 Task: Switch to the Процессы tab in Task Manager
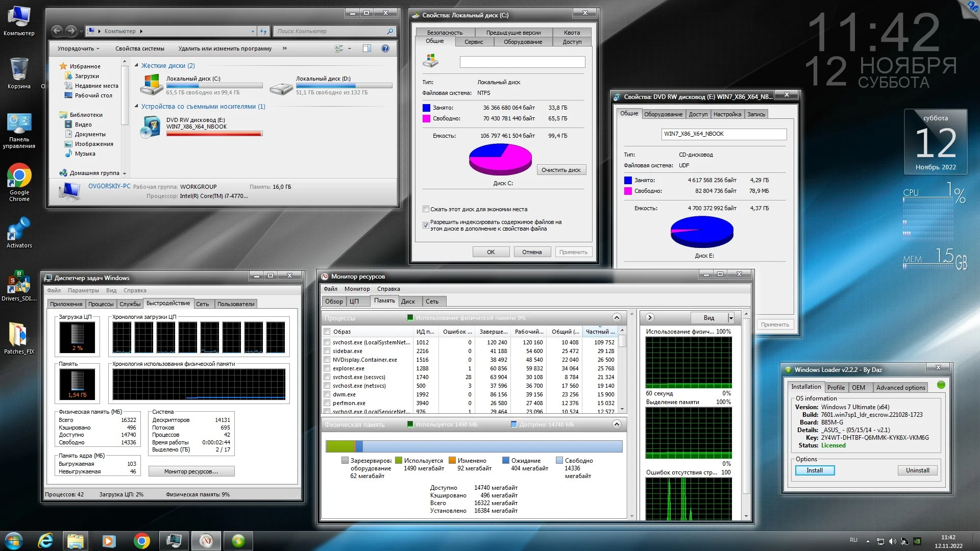click(x=101, y=304)
